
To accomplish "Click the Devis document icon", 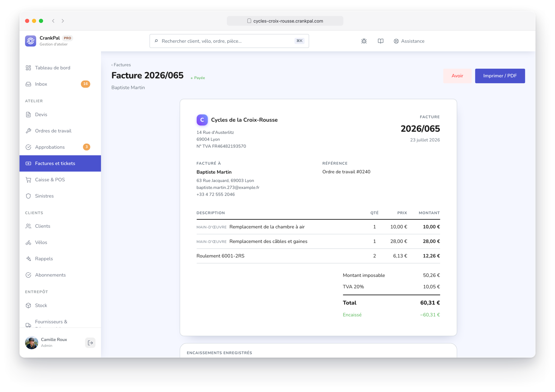I will coord(28,114).
